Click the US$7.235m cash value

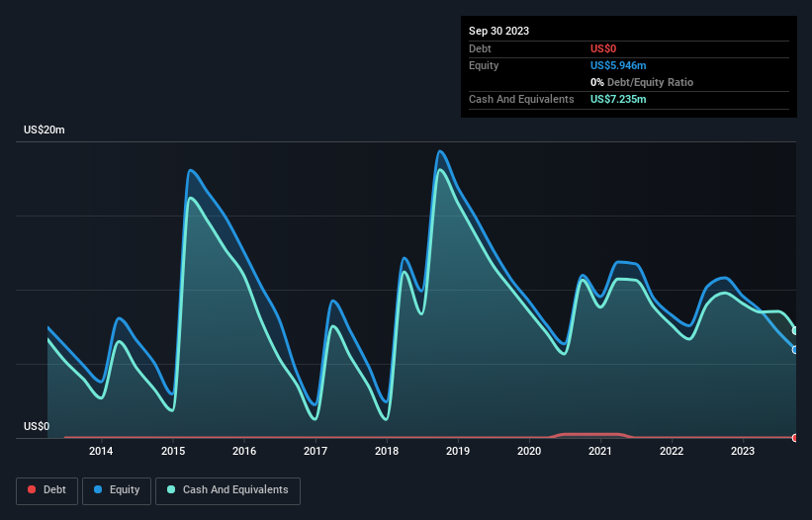[618, 99]
